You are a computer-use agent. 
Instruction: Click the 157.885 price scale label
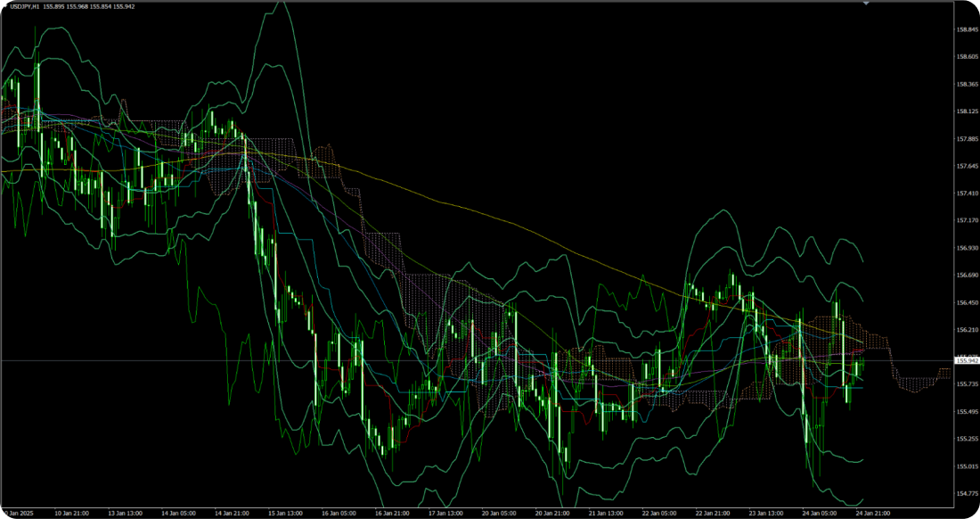967,139
